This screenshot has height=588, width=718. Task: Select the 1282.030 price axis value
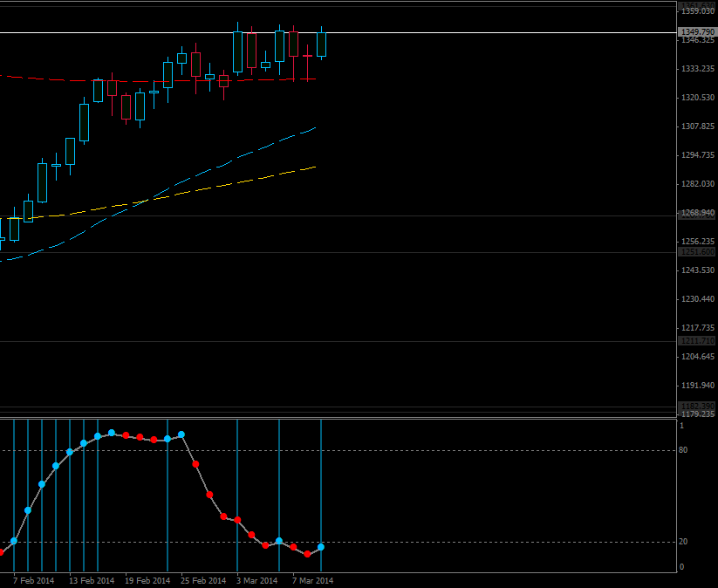[698, 184]
